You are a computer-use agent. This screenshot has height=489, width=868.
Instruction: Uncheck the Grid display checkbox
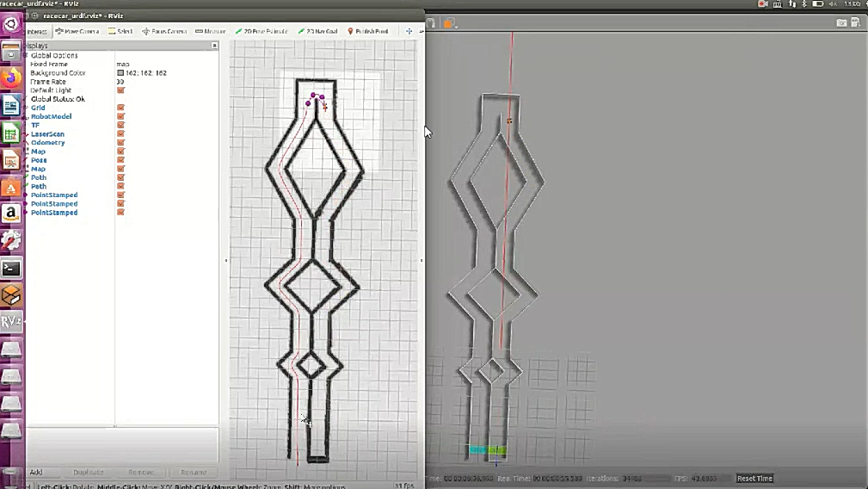[x=120, y=108]
